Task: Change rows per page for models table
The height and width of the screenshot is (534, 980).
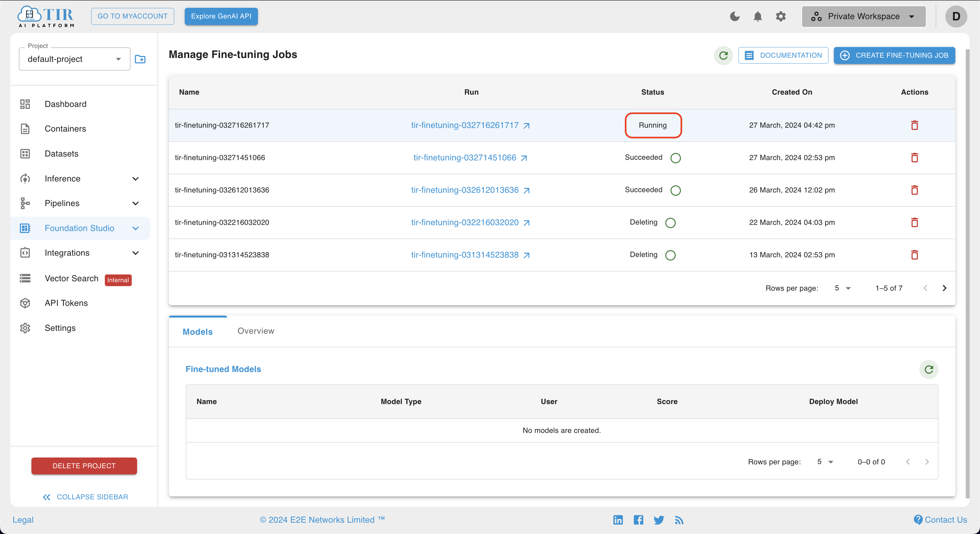Action: [x=825, y=462]
